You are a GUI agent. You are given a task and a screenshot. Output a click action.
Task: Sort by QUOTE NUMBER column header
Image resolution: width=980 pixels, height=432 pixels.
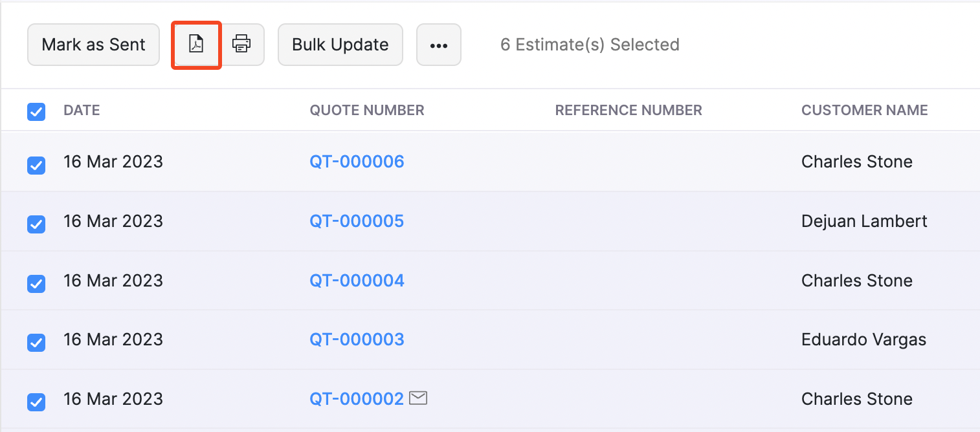367,111
